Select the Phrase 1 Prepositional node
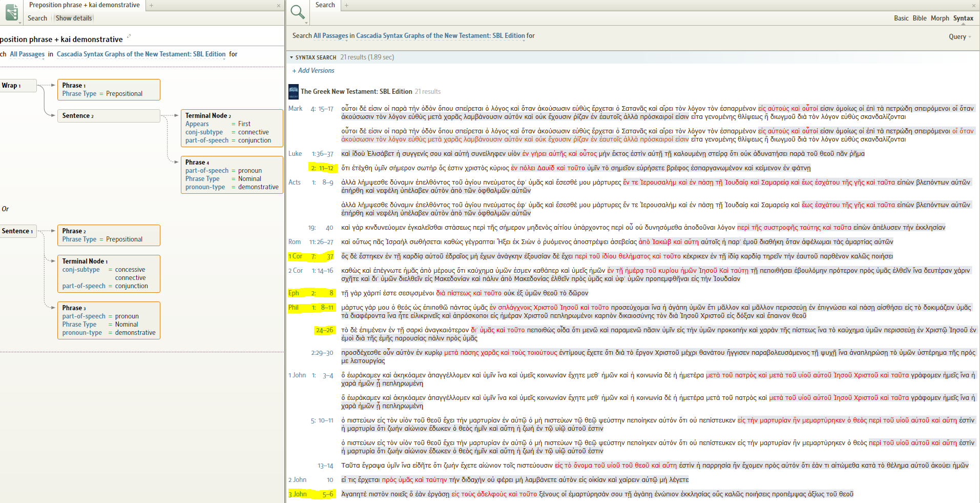The height and width of the screenshot is (503, 980). tap(109, 90)
